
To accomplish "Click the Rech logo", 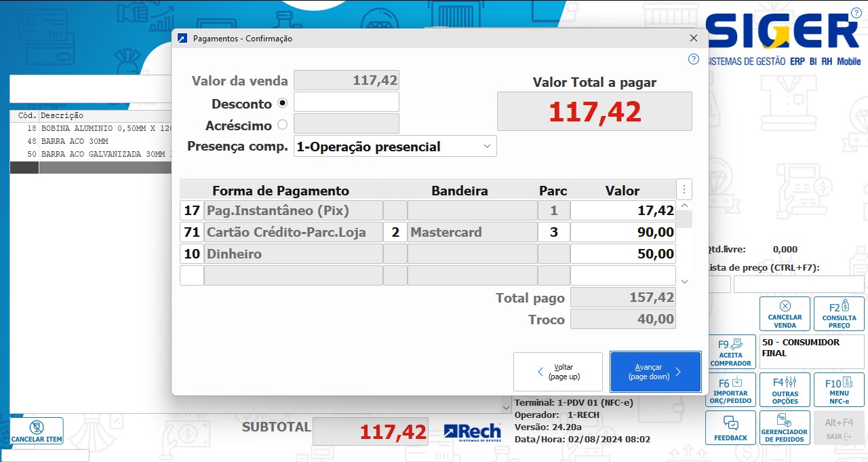I will coord(472,431).
